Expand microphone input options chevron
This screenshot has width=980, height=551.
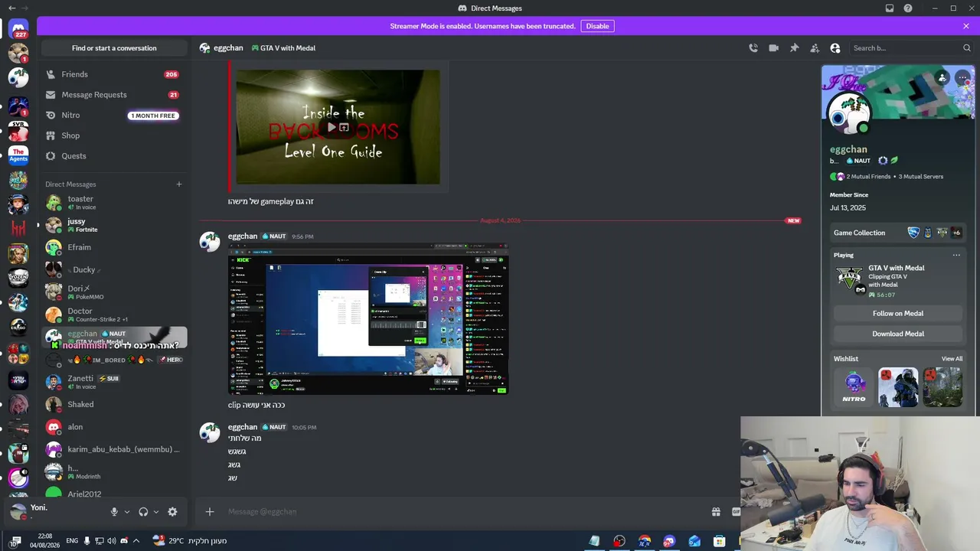pyautogui.click(x=127, y=512)
